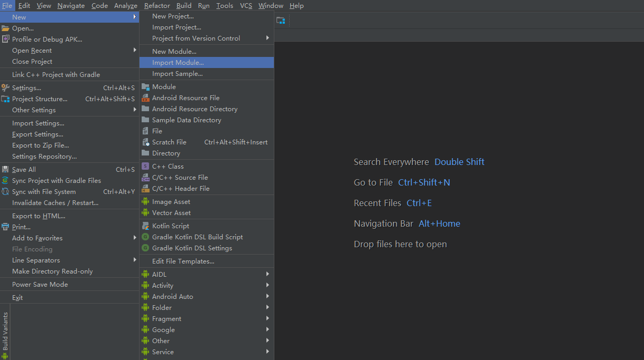Choose Invalidate Caches / Restart...

[x=55, y=202]
